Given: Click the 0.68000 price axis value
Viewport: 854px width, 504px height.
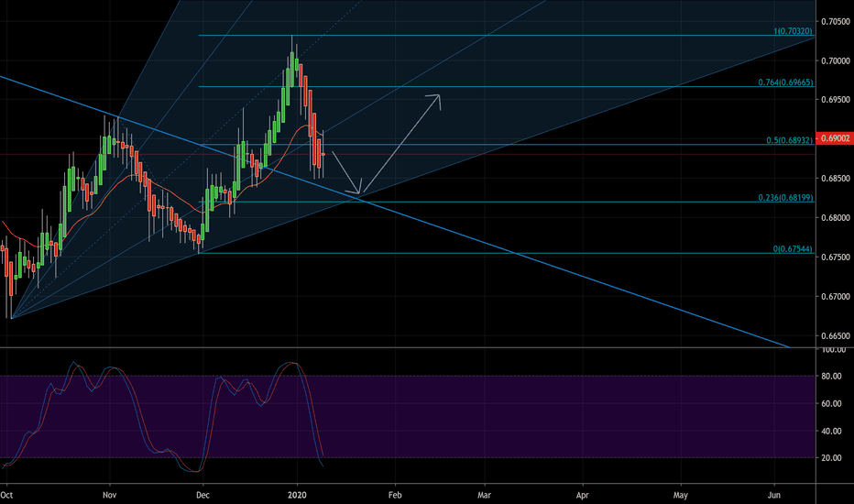Looking at the screenshot, I should [x=836, y=217].
